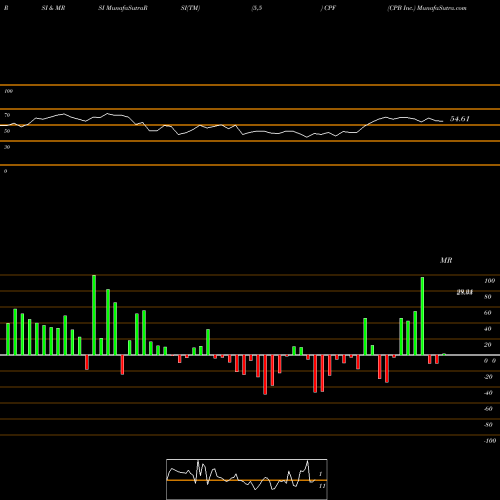
Task: Click the 'SI & MR' header text
Action: (53, 8)
